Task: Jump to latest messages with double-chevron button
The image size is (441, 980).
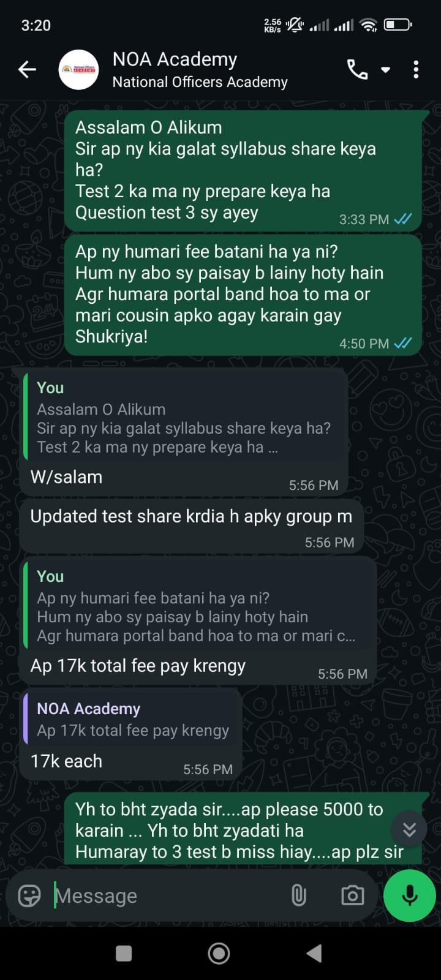Action: 409,829
